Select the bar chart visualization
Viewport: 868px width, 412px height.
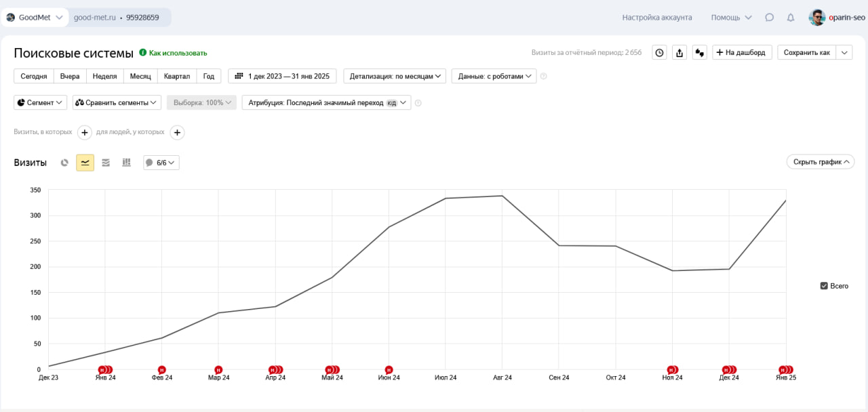(x=126, y=162)
